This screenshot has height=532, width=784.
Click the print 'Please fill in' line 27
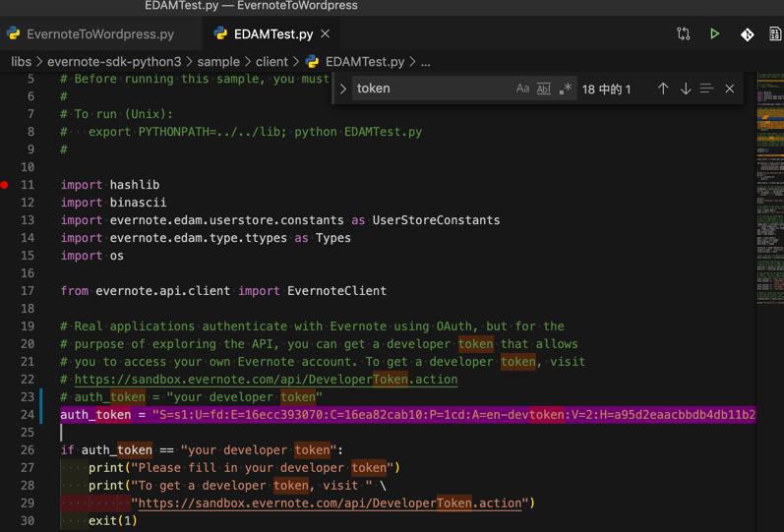[244, 468]
